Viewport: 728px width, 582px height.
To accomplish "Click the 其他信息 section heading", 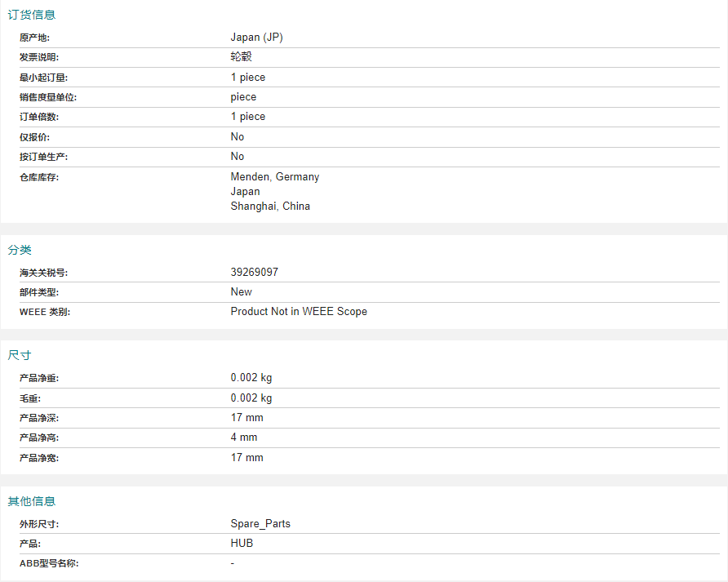I will coord(32,501).
